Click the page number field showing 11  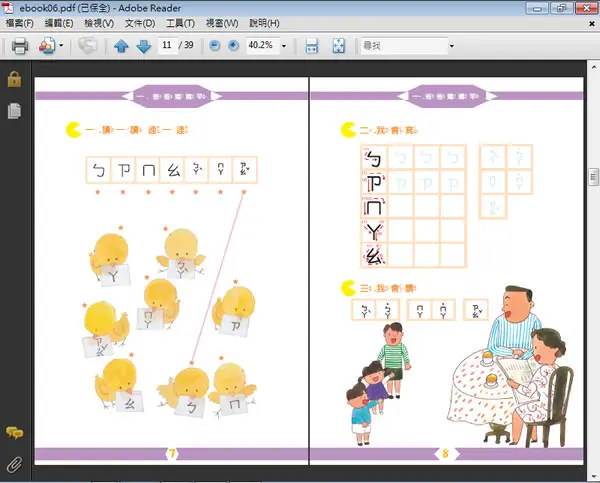point(167,45)
